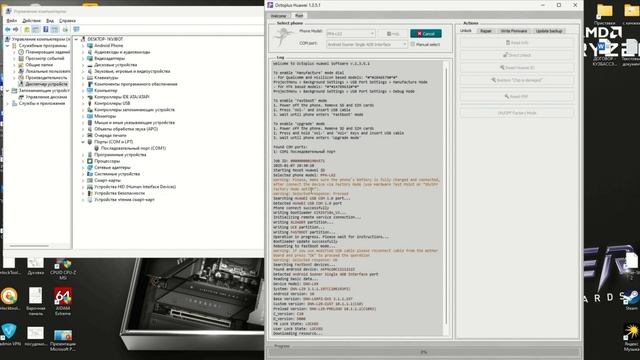The width and height of the screenshot is (640, 360).
Task: Select the Сетевые адаптеры category icon
Action: (x=90, y=167)
